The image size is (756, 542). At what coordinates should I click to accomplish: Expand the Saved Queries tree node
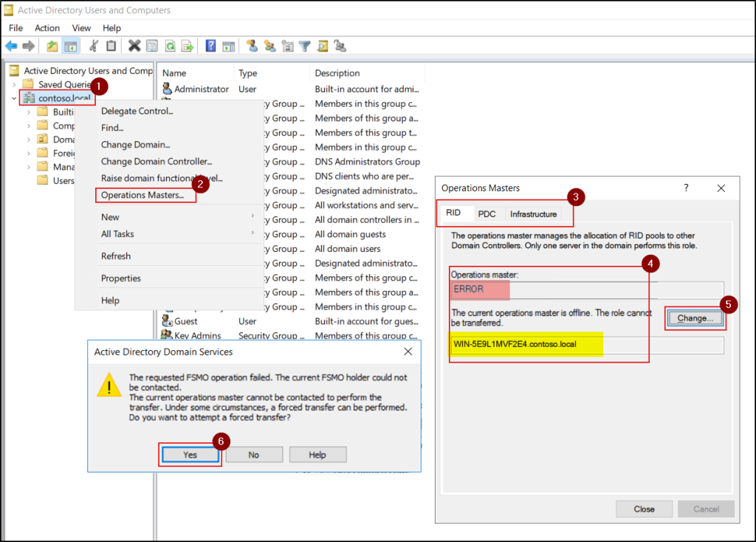coord(15,84)
